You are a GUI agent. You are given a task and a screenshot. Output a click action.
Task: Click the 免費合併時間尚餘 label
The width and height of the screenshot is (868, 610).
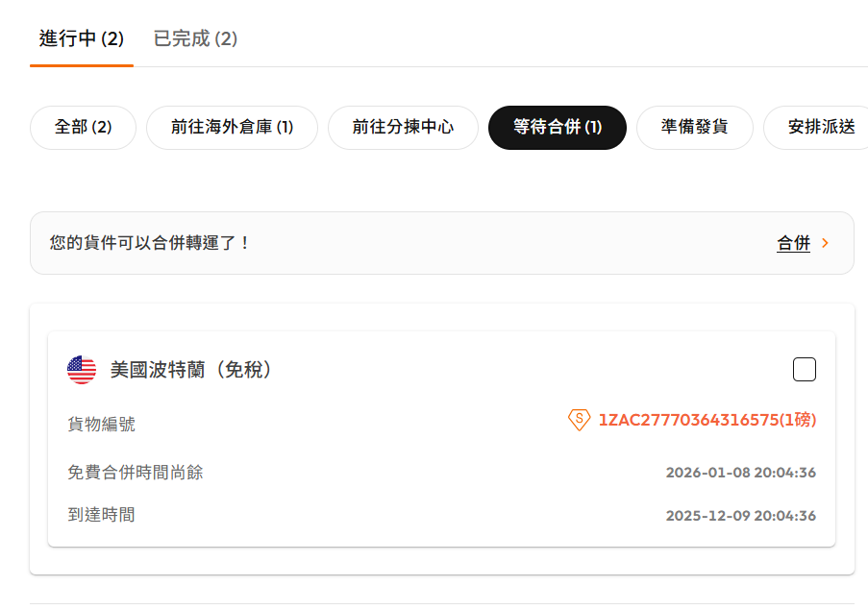pyautogui.click(x=136, y=473)
